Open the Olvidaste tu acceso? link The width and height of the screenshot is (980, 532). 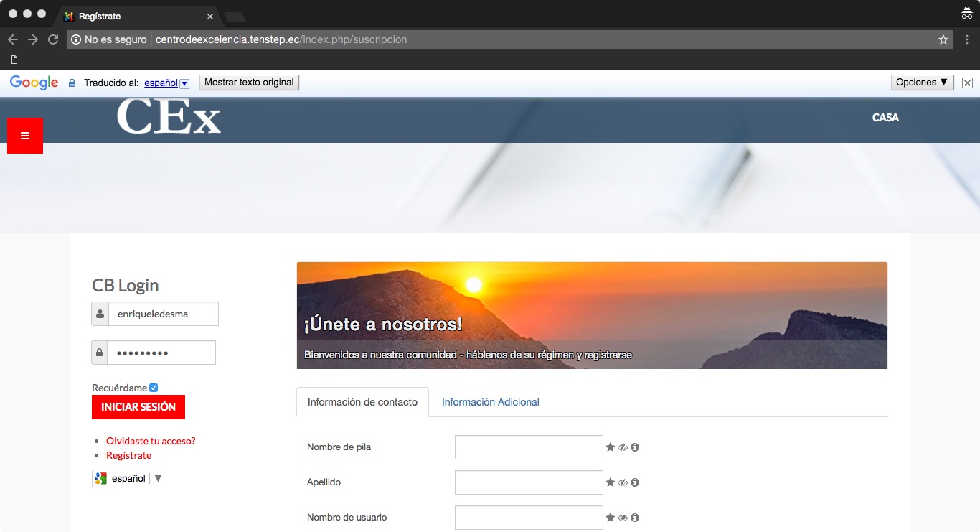tap(151, 441)
